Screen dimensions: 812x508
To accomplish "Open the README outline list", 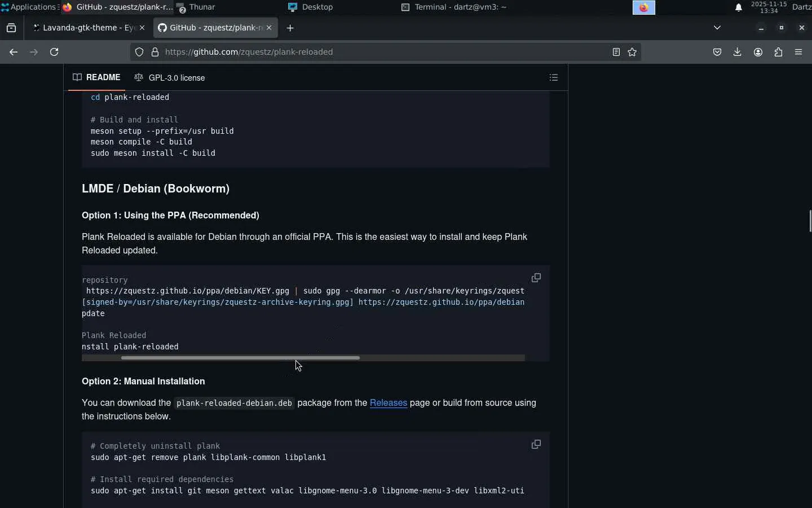I will (x=554, y=77).
